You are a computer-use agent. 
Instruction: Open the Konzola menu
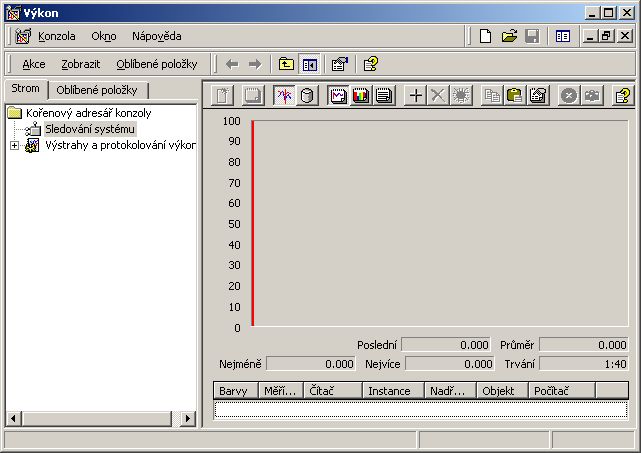pyautogui.click(x=56, y=36)
